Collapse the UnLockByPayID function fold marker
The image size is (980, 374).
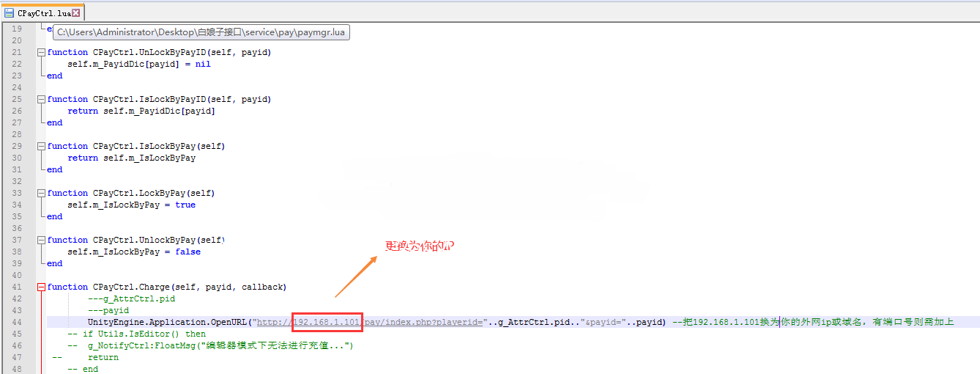tap(41, 52)
